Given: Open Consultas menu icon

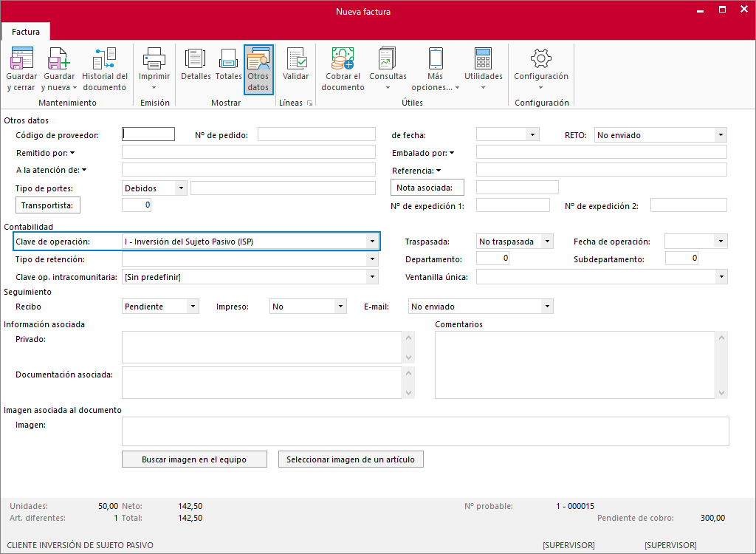Looking at the screenshot, I should click(388, 58).
